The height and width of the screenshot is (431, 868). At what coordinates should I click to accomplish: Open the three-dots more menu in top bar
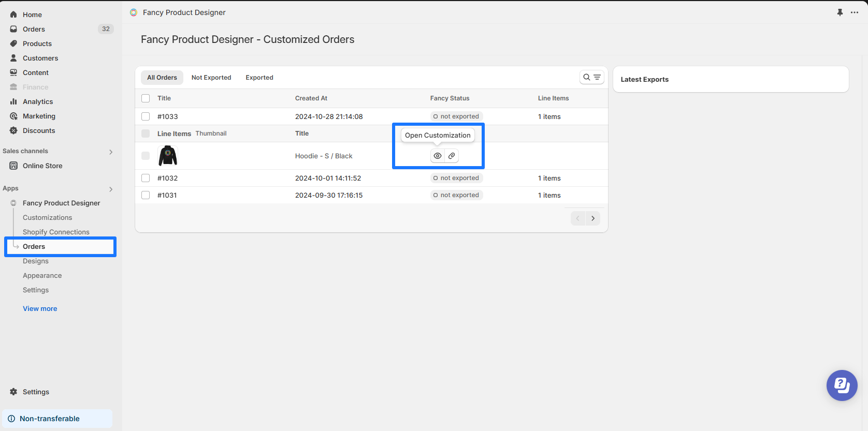pyautogui.click(x=855, y=12)
